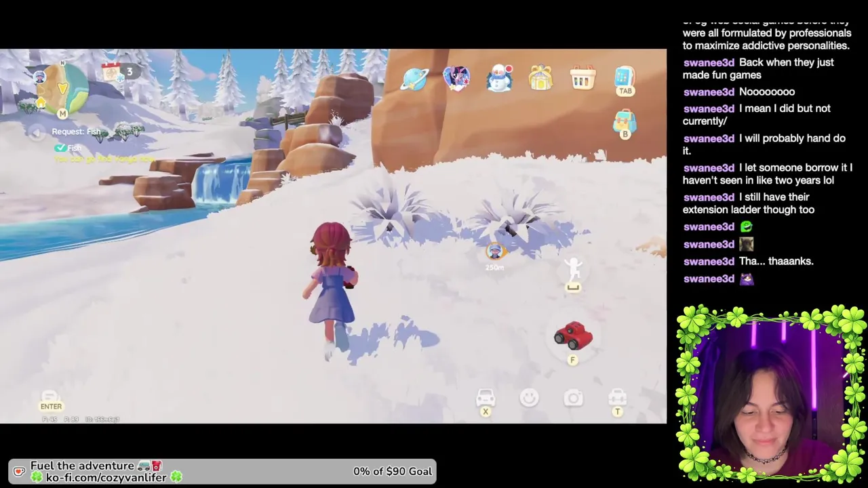Click swanee3d name beside 'Nooooooooo'

point(709,91)
